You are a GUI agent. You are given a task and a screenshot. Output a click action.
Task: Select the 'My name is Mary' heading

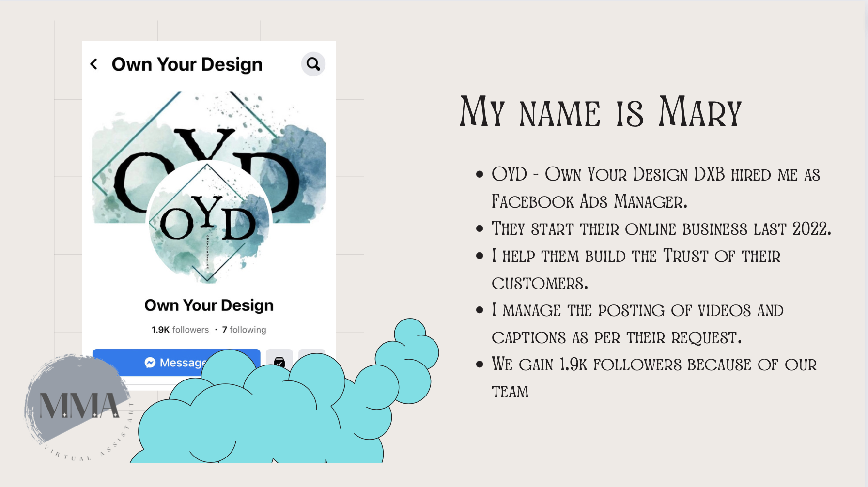point(601,112)
